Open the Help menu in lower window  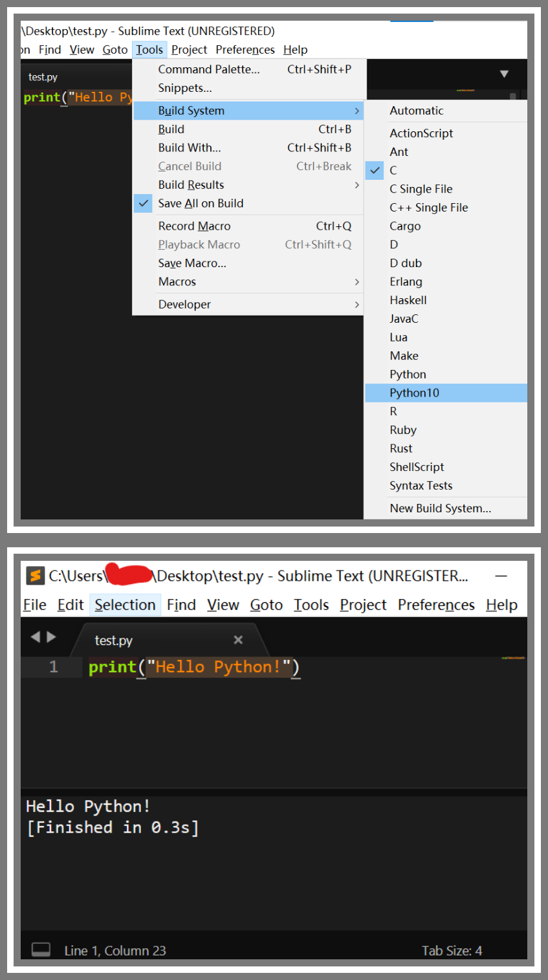click(x=501, y=605)
